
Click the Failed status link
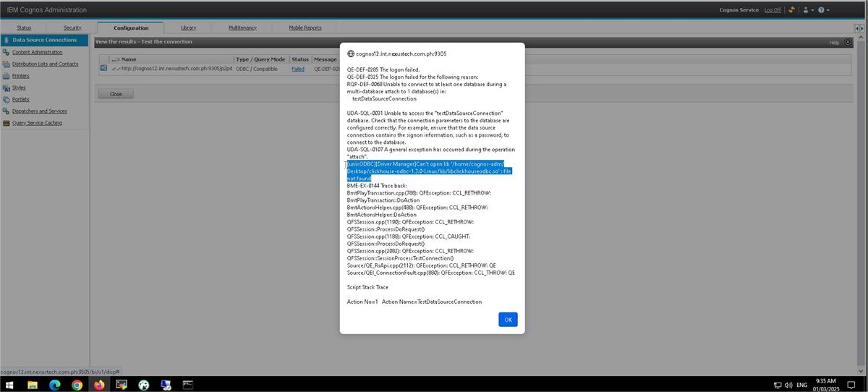click(298, 69)
